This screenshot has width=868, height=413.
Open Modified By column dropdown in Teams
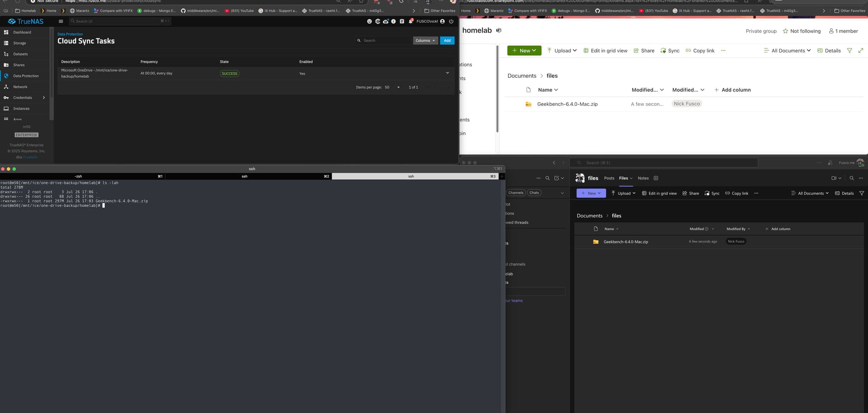click(x=738, y=229)
